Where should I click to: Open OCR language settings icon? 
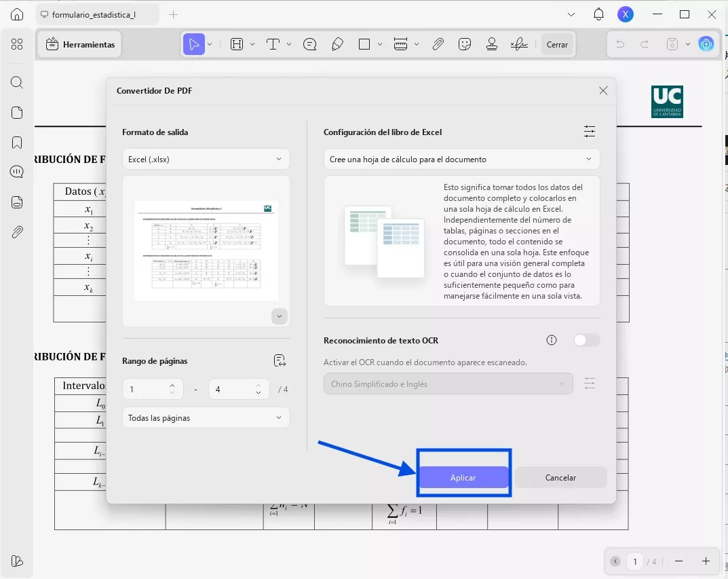click(x=589, y=384)
